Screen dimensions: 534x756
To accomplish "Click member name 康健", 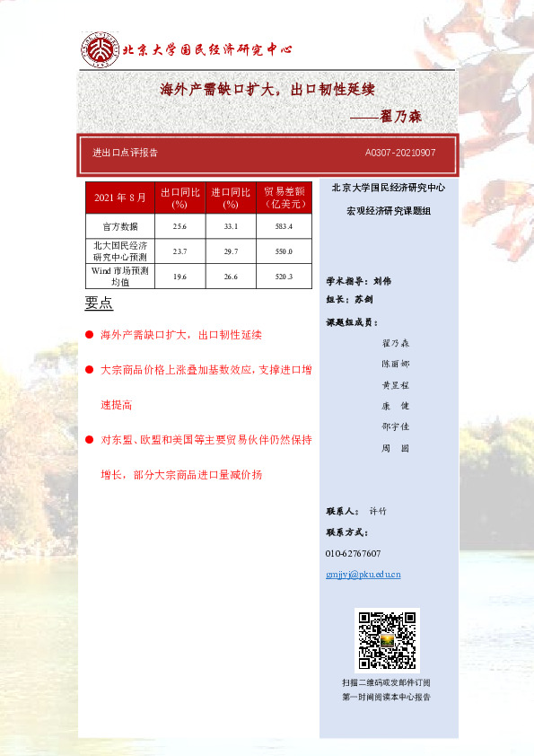I will [x=396, y=406].
